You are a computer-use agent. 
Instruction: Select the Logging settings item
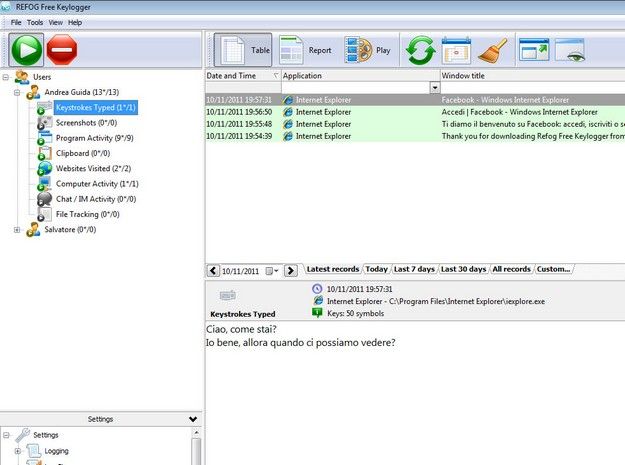pos(56,451)
